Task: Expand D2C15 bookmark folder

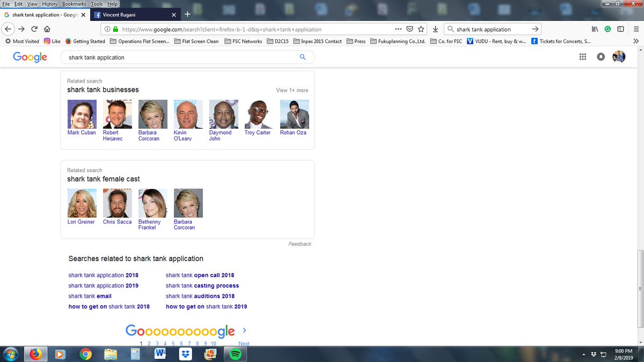Action: (279, 41)
